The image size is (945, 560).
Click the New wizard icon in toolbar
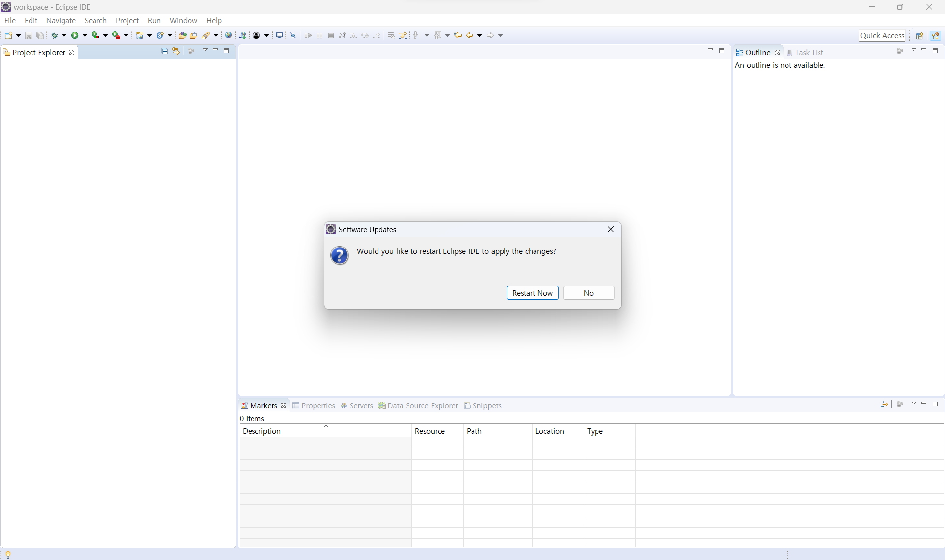tap(8, 35)
